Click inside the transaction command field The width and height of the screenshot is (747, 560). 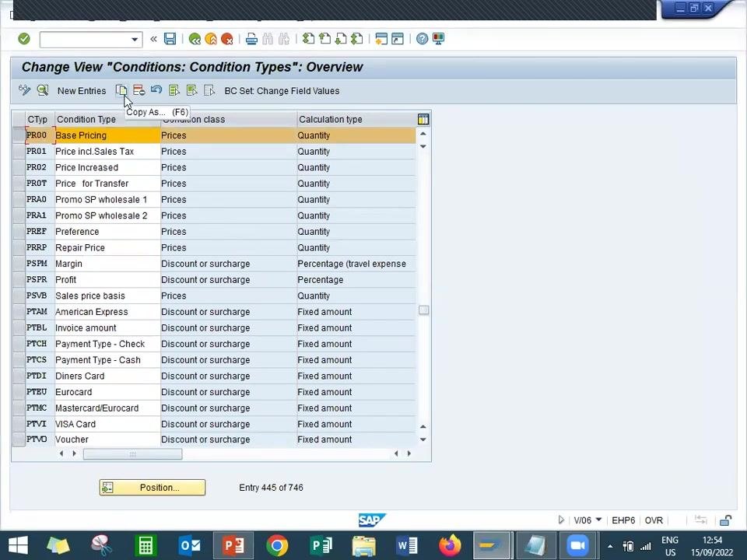tap(84, 39)
